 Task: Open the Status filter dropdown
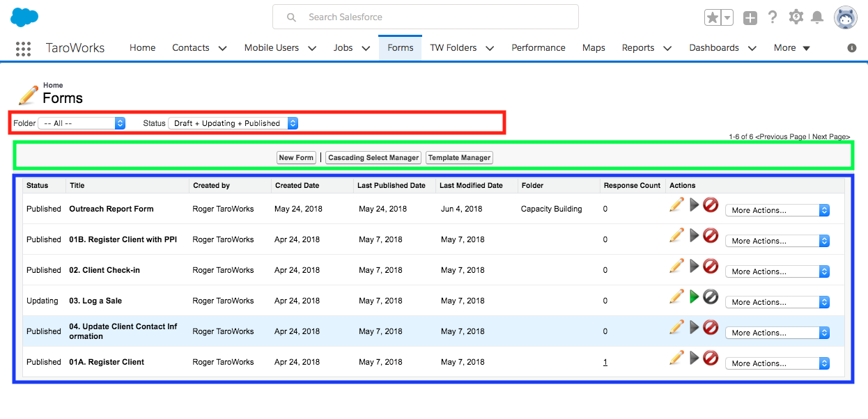[233, 123]
